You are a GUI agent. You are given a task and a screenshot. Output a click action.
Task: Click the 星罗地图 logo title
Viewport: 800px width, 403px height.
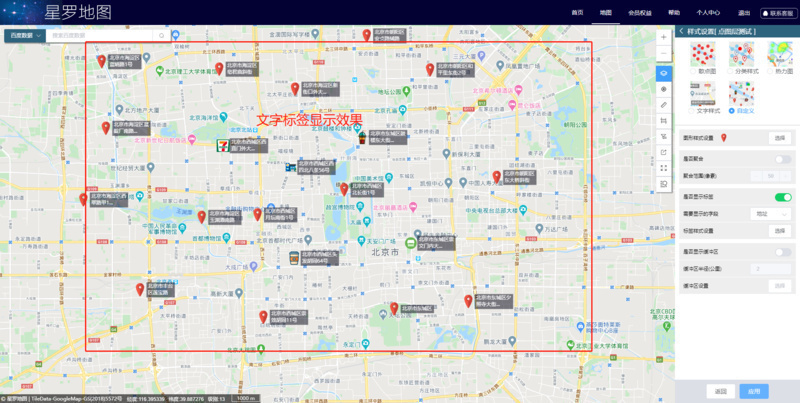click(78, 12)
